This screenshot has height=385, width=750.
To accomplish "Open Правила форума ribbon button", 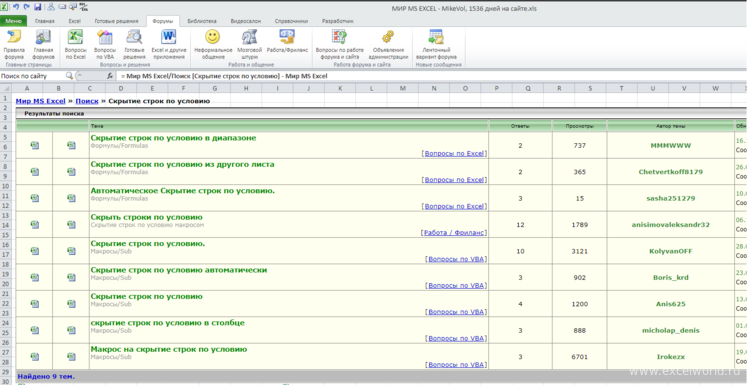I will [14, 44].
